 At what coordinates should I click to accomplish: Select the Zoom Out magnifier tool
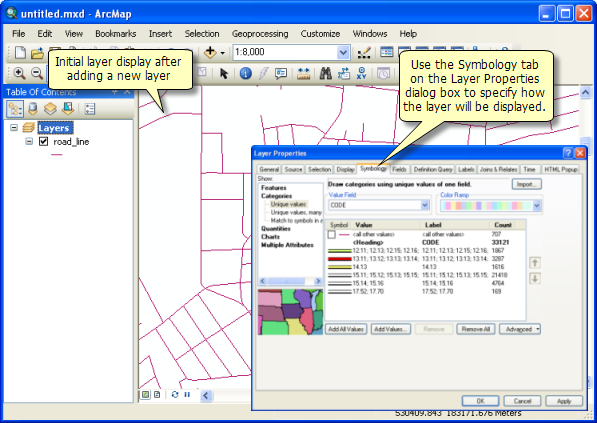click(37, 73)
